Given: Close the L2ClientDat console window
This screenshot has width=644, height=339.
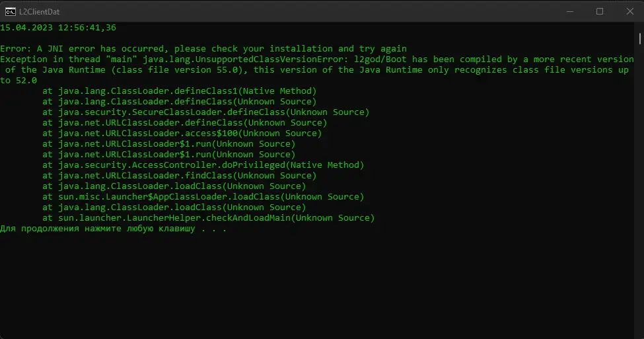Looking at the screenshot, I should [x=629, y=11].
